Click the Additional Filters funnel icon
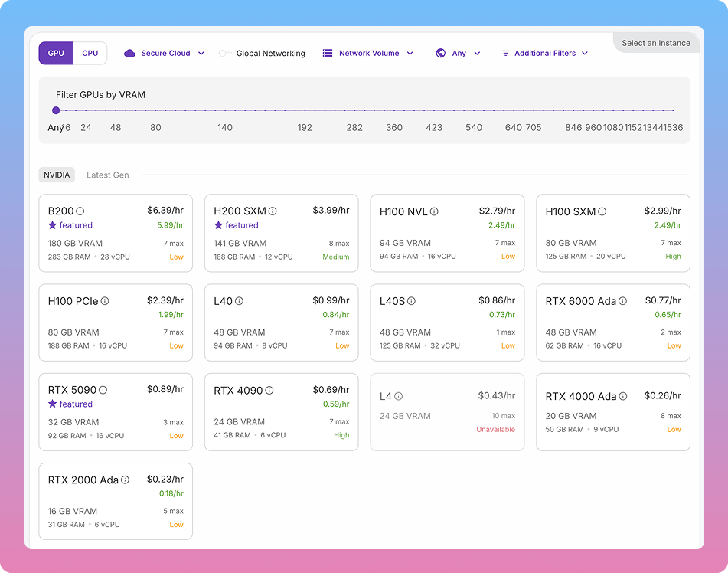Screen dimensions: 728x573 click(x=505, y=54)
